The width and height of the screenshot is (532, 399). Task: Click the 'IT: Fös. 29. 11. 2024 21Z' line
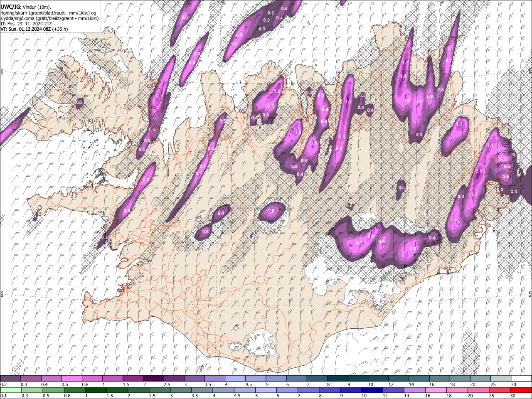(26, 24)
